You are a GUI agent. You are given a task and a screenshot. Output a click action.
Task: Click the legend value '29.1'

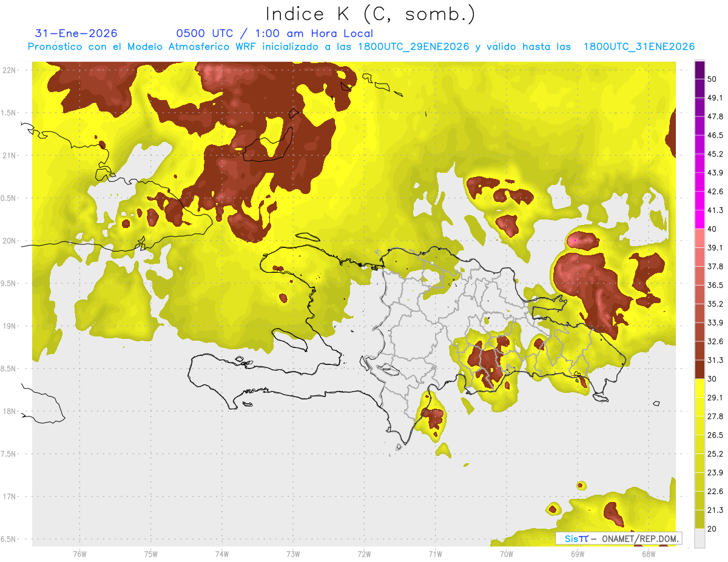716,398
